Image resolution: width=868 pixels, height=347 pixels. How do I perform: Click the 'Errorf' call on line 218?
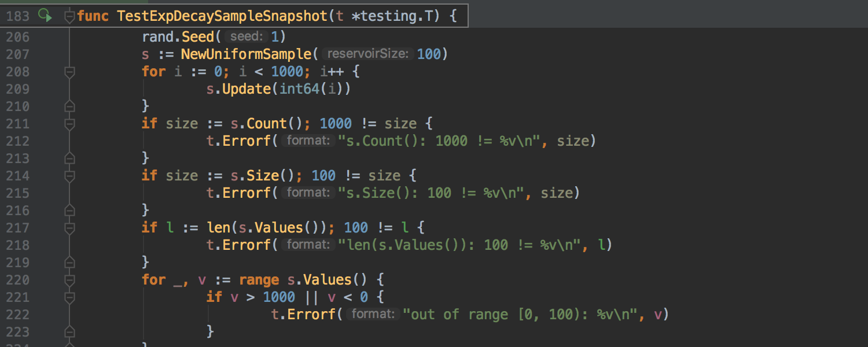coord(247,245)
